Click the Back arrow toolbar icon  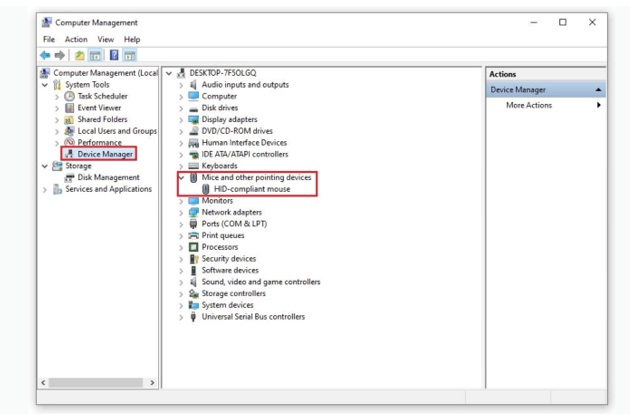point(46,54)
